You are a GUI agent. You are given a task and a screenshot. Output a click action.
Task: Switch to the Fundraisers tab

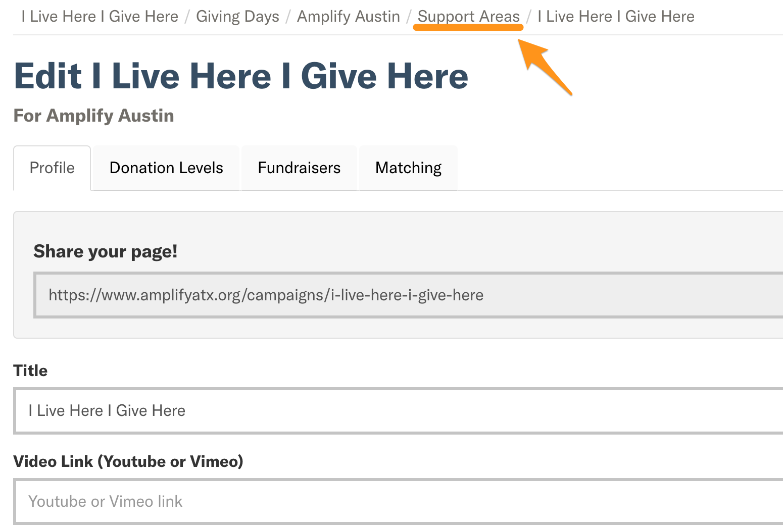coord(299,168)
